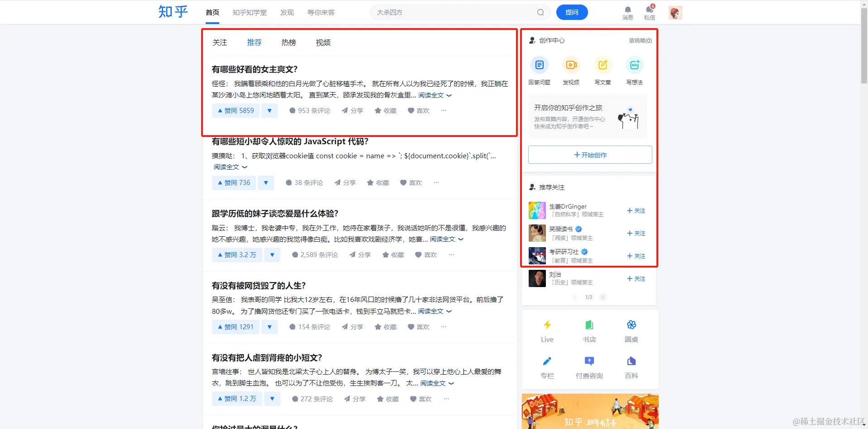Favorite the 女主爽文 answer via 收藏
The image size is (868, 429).
[386, 111]
